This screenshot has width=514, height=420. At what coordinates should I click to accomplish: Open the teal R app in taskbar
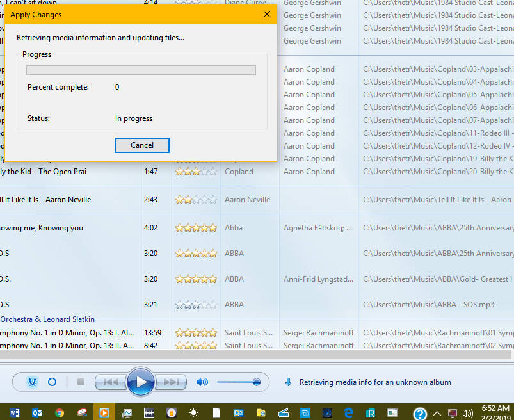[x=371, y=412]
